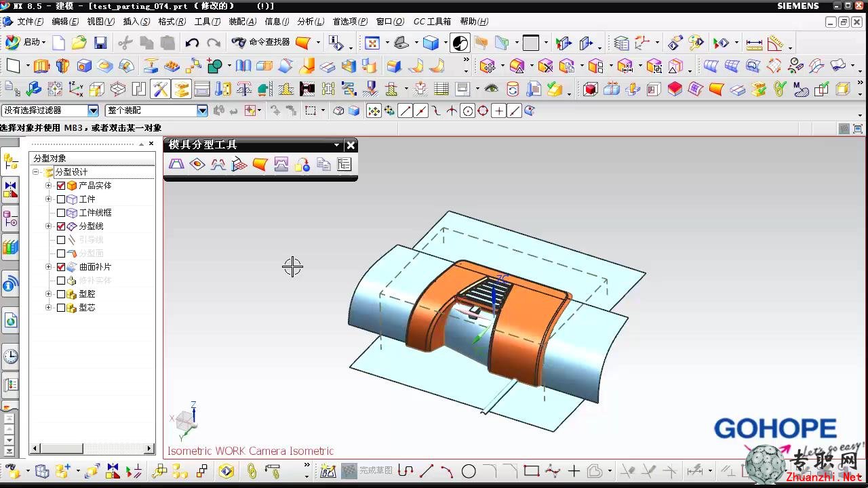This screenshot has height=488, width=868.
Task: Open Part Navigator tab in resource bar
Action: tap(10, 219)
